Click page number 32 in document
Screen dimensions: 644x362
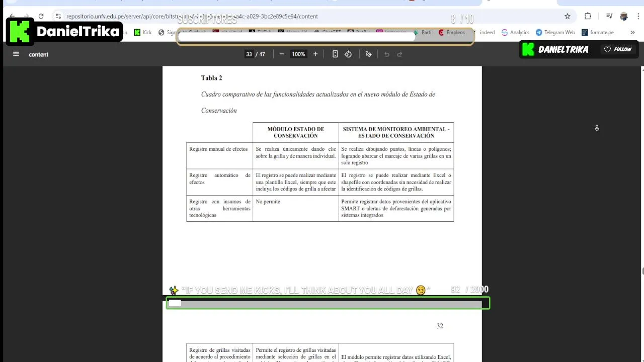pos(440,326)
